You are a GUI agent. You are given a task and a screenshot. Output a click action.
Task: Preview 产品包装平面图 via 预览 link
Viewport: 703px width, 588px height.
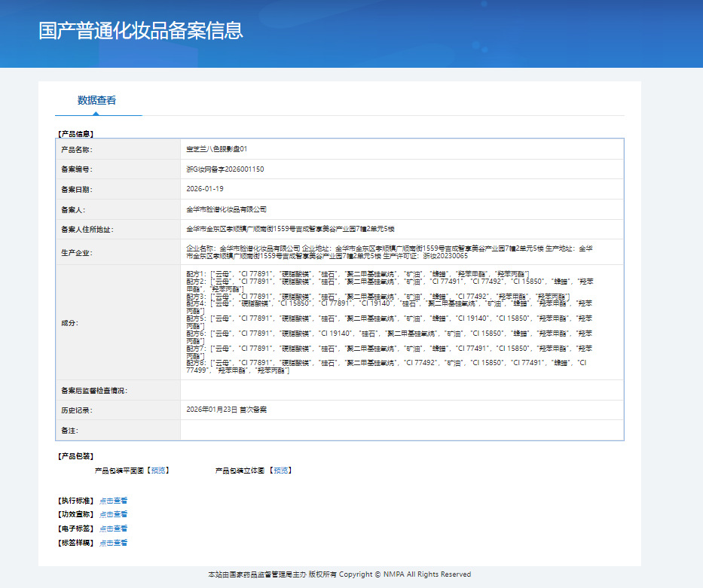click(x=158, y=471)
